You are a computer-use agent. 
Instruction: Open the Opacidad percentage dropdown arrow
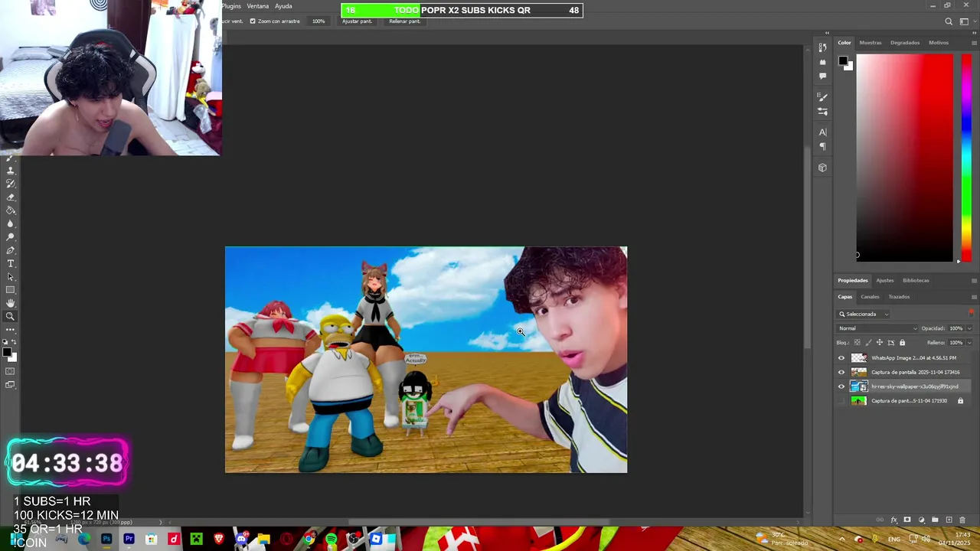tap(969, 328)
